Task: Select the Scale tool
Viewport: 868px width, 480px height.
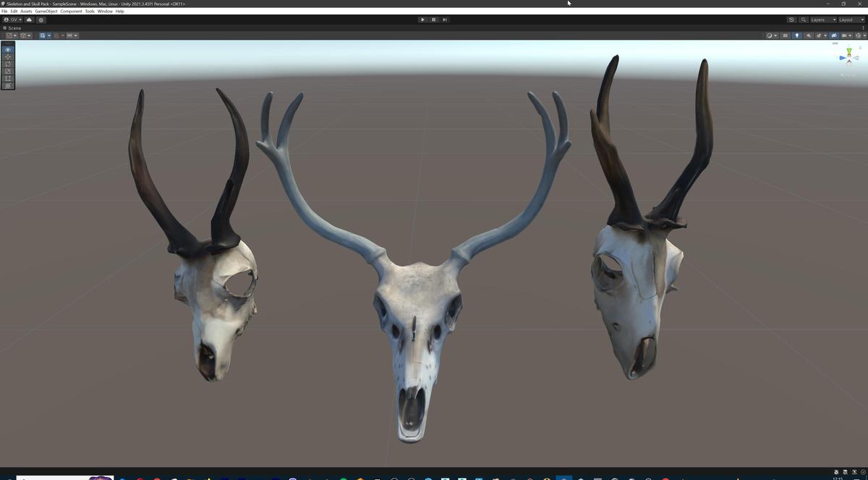Action: click(7, 71)
